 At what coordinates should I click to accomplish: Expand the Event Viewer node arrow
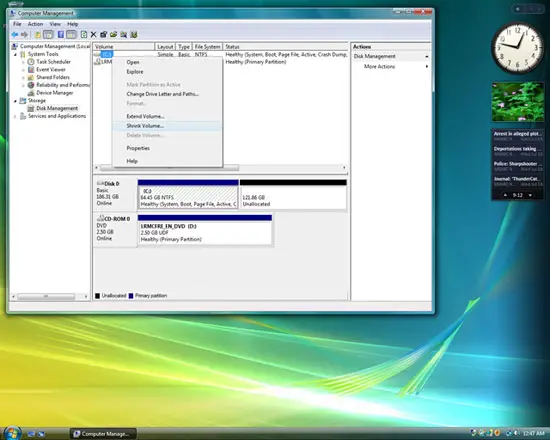(23, 70)
